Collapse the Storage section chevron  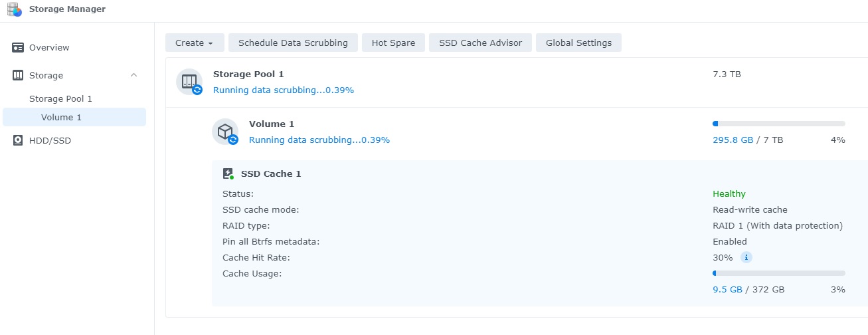point(133,76)
